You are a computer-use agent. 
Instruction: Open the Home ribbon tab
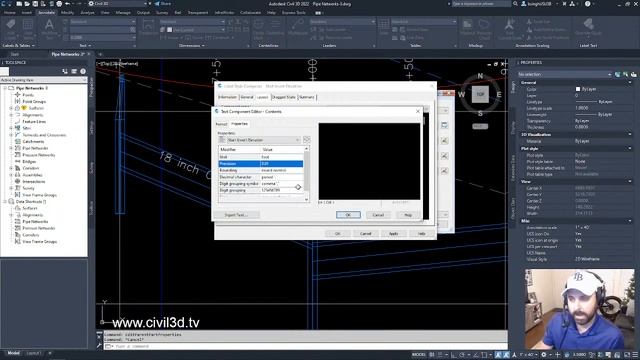[x=9, y=13]
